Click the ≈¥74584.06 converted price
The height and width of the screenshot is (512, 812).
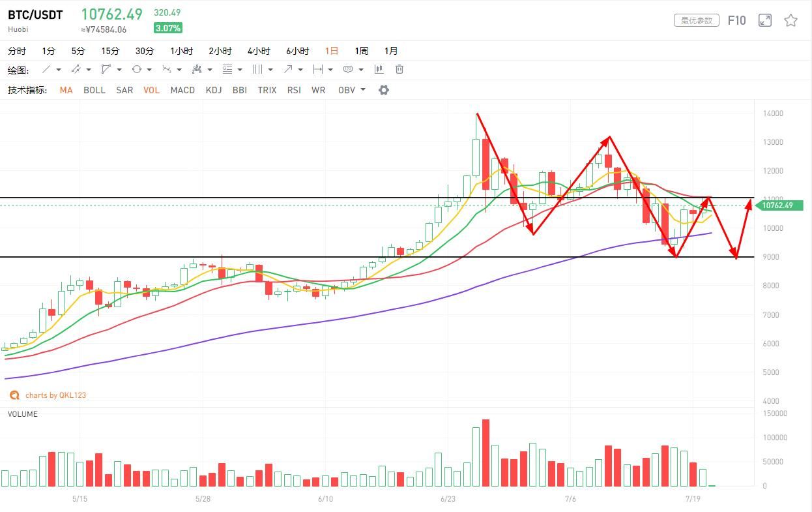(x=104, y=29)
